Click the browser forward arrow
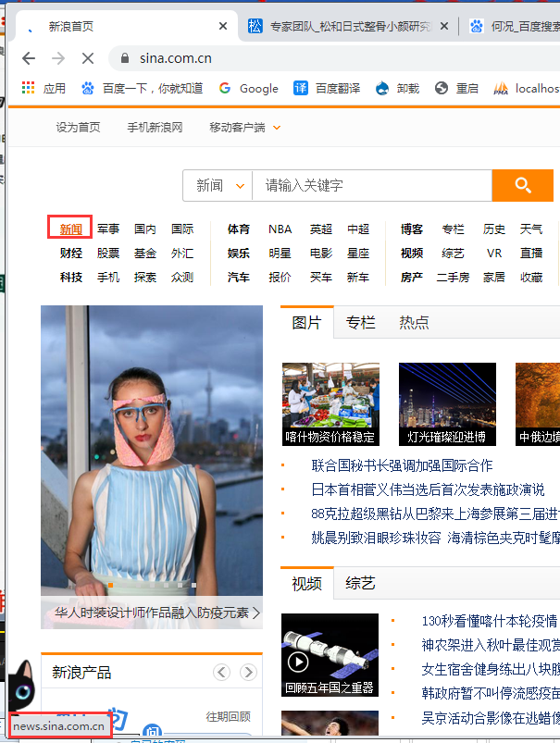 pos(58,58)
